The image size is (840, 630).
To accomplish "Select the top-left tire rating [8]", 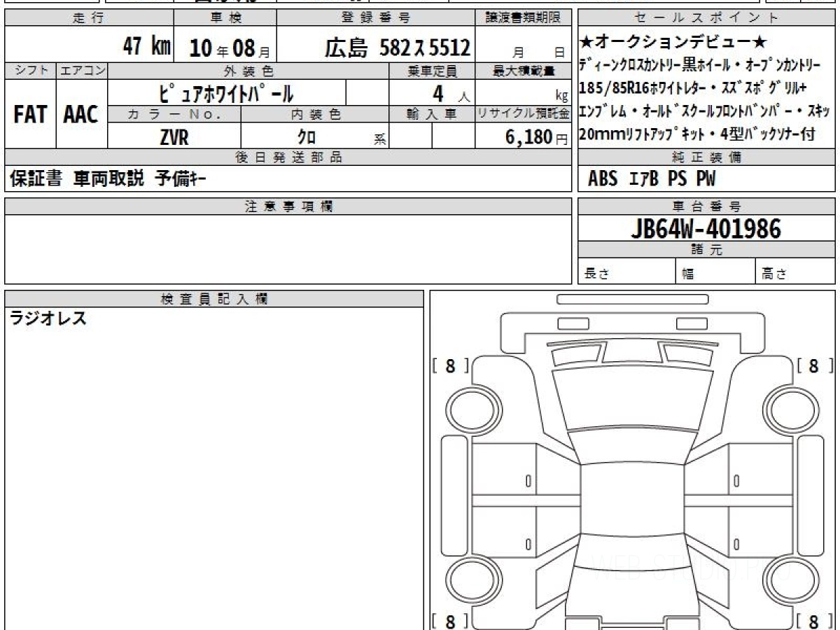I will tap(450, 365).
